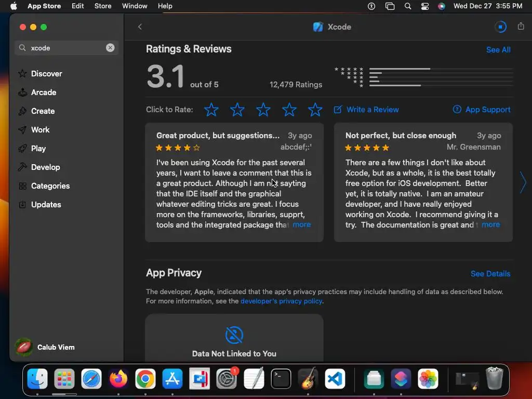Image resolution: width=532 pixels, height=399 pixels.
Task: Expand Mr. Greensman's review with more
Action: (x=490, y=224)
